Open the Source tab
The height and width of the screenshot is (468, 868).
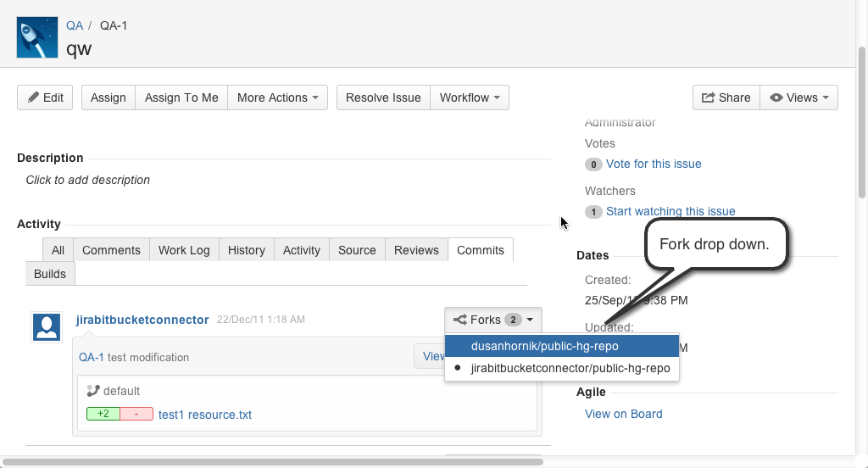[357, 250]
